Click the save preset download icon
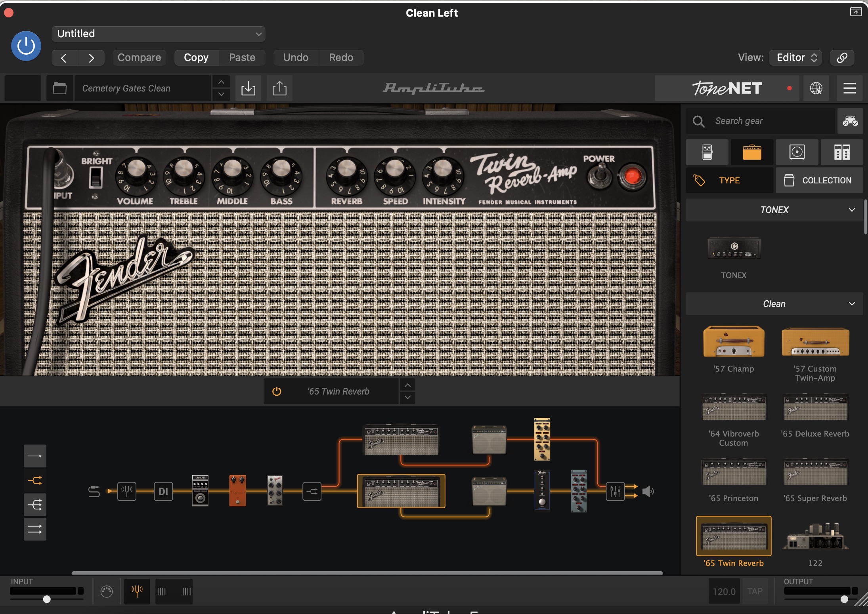The height and width of the screenshot is (614, 868). click(x=248, y=88)
